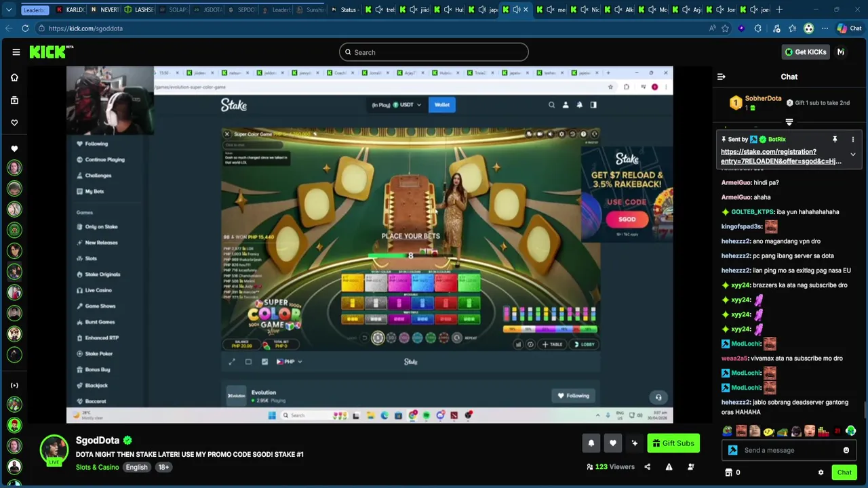Click the user icon right of the report triangle
Screen dimensions: 868x488
point(691,467)
